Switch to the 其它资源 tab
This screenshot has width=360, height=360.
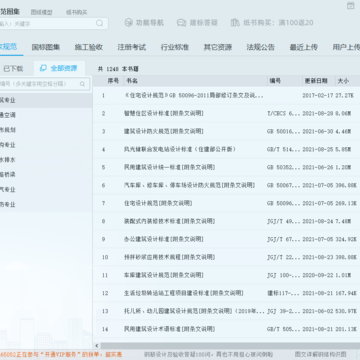tap(218, 47)
